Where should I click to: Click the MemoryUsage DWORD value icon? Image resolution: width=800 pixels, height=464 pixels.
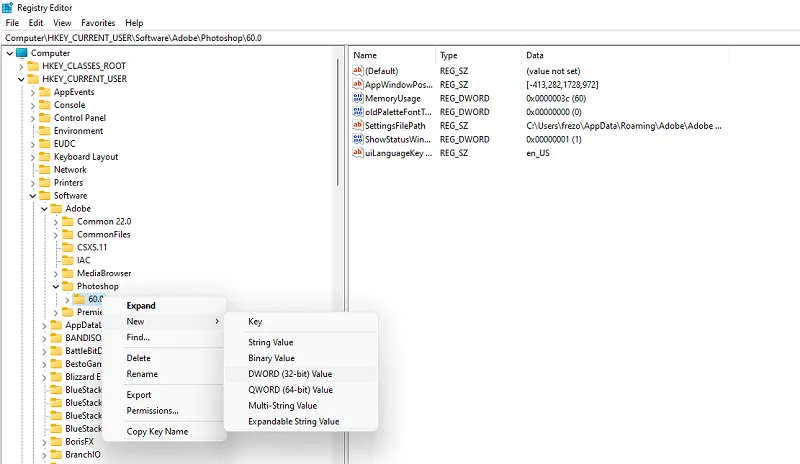click(x=358, y=98)
